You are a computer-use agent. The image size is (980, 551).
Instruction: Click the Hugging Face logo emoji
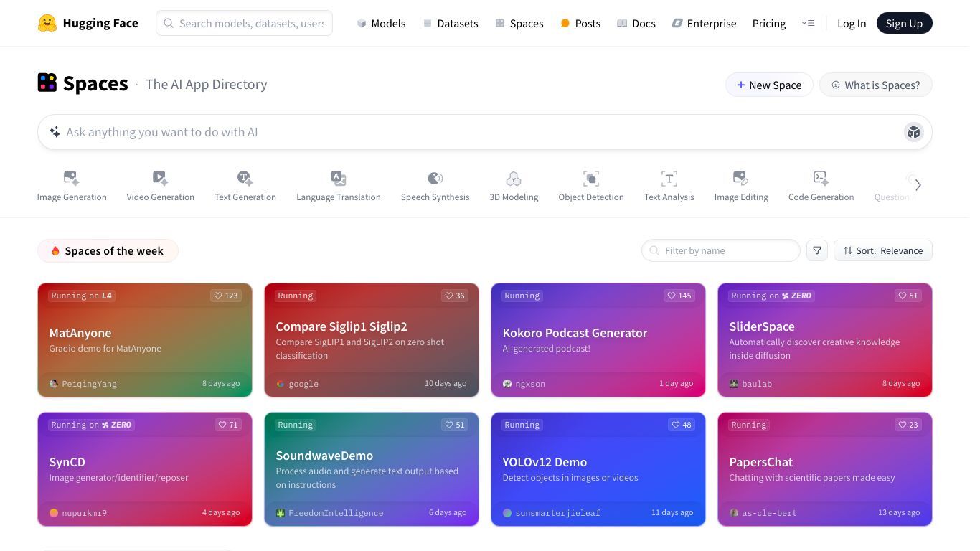click(x=47, y=23)
